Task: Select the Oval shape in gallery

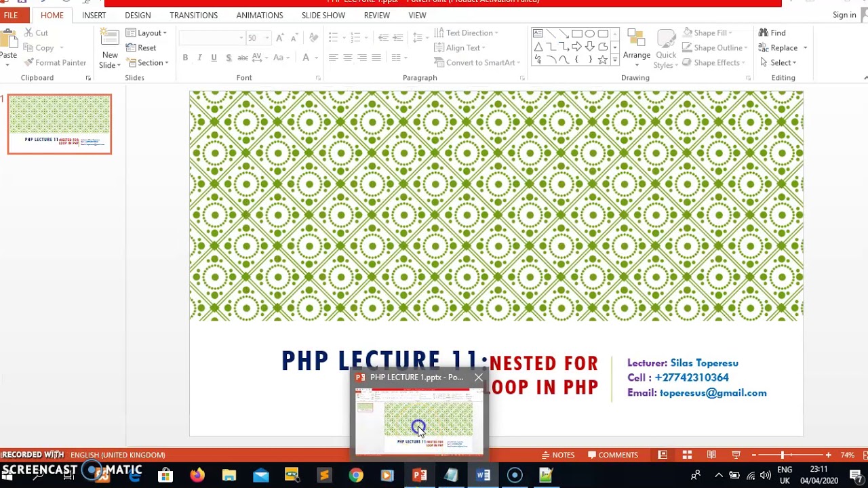Action: (x=590, y=33)
